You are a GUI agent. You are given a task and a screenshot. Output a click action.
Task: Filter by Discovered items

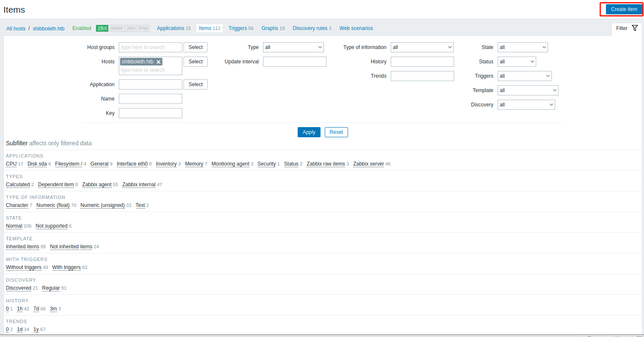coord(19,288)
